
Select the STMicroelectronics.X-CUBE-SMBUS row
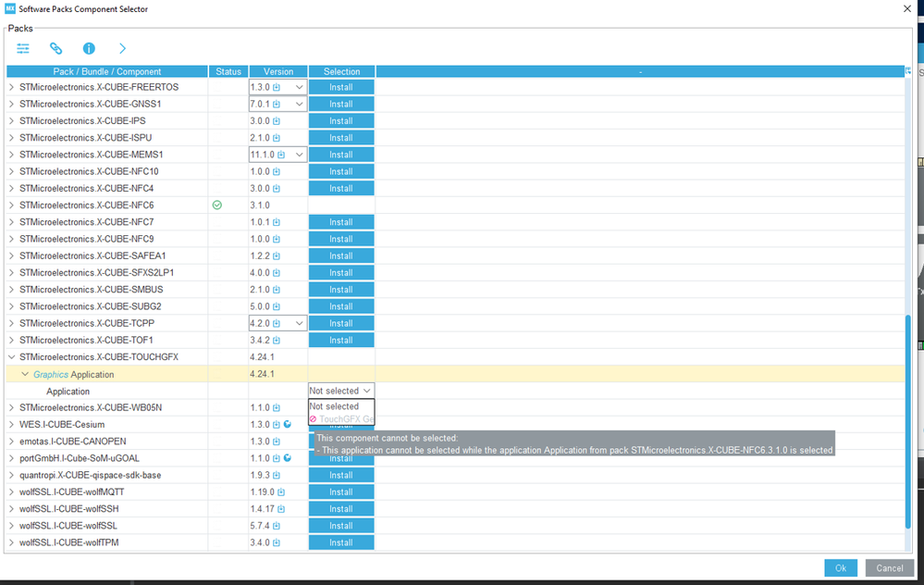pyautogui.click(x=92, y=290)
